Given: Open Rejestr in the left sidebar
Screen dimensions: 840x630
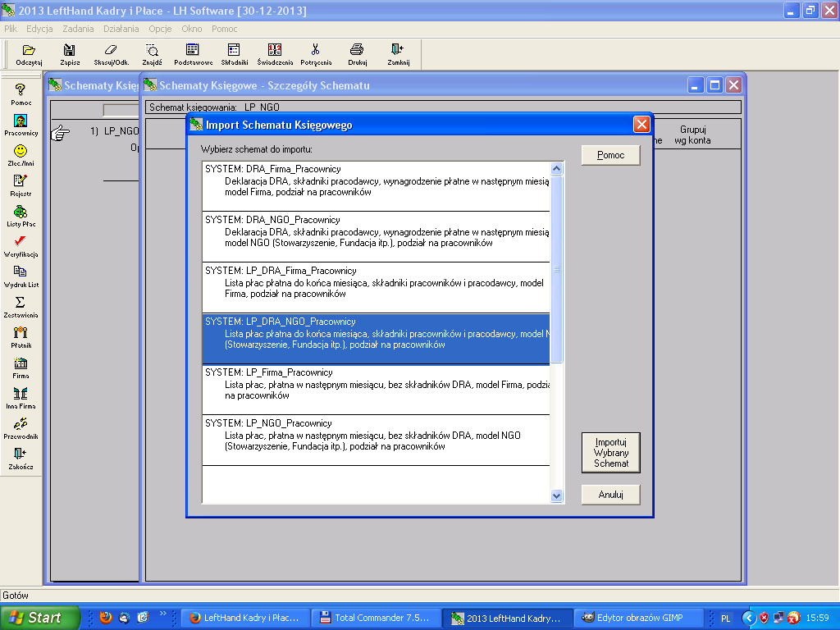Looking at the screenshot, I should tap(21, 185).
